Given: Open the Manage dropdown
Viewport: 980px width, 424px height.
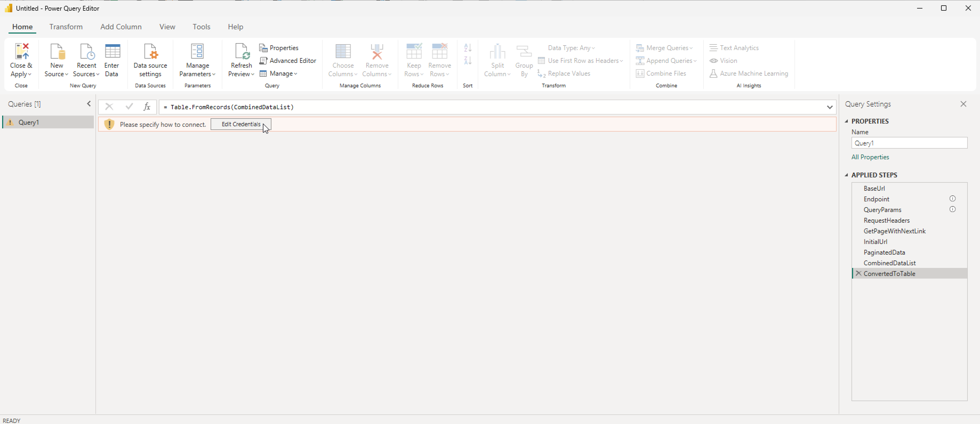Looking at the screenshot, I should 279,74.
